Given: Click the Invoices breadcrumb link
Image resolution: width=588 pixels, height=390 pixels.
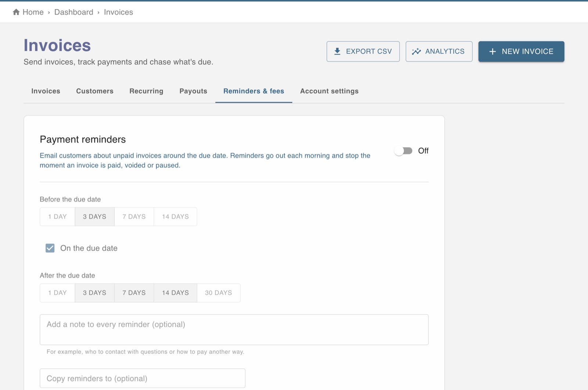Looking at the screenshot, I should click(118, 12).
